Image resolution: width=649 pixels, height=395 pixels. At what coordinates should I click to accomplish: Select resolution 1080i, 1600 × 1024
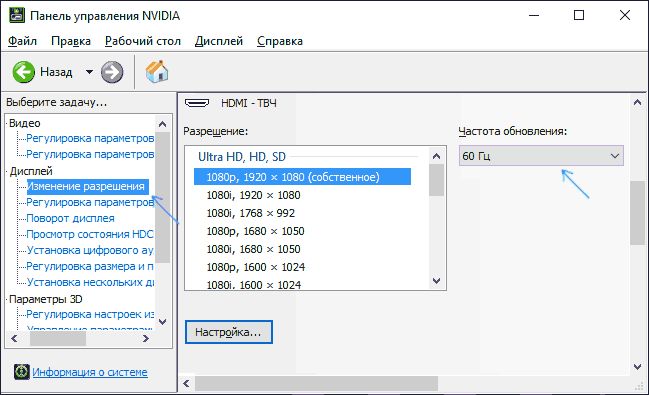pos(254,285)
